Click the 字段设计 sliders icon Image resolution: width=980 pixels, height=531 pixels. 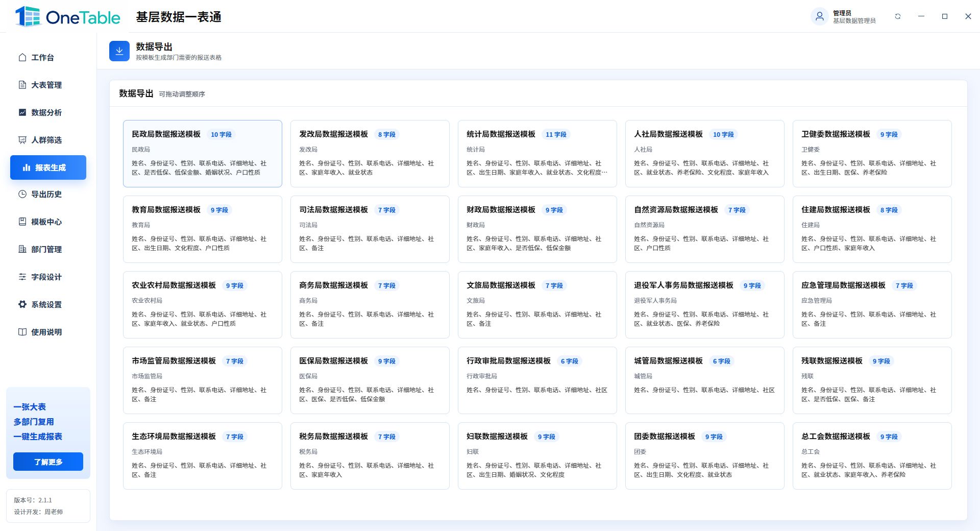click(22, 277)
